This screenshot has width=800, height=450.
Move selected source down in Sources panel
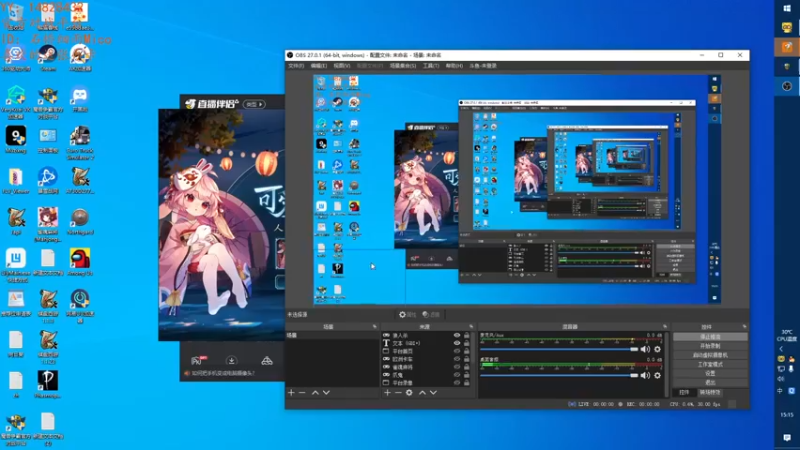tap(433, 392)
